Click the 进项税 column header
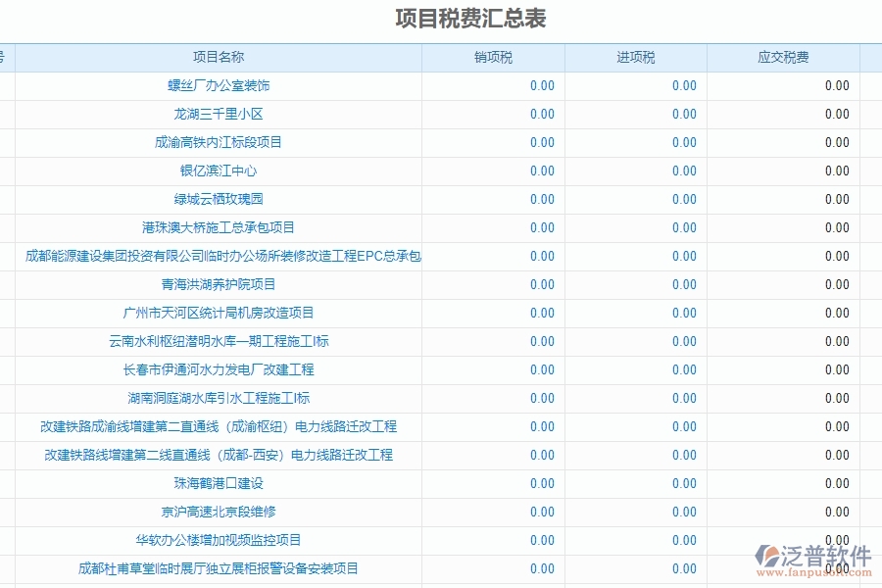 click(633, 57)
